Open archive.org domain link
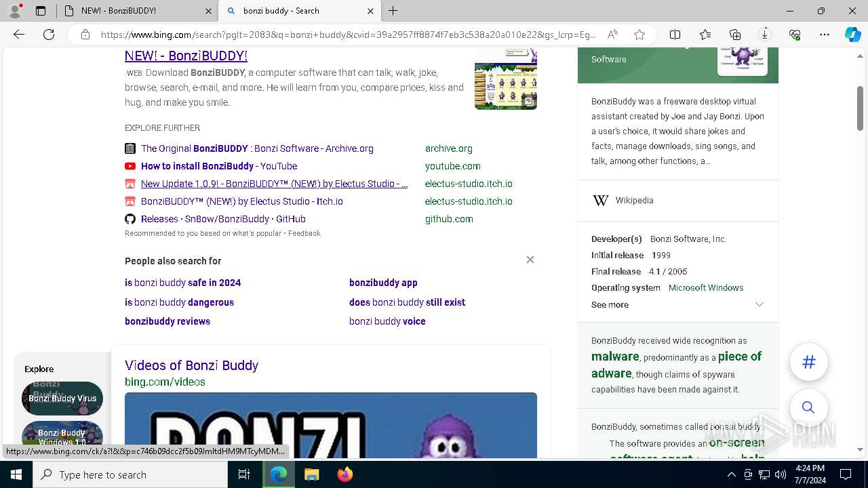 (449, 148)
